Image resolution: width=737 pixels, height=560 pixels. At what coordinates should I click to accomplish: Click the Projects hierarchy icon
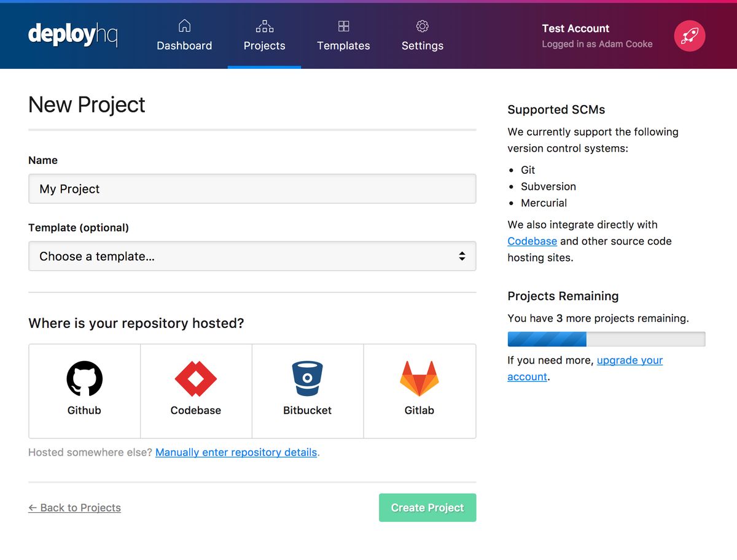264,26
